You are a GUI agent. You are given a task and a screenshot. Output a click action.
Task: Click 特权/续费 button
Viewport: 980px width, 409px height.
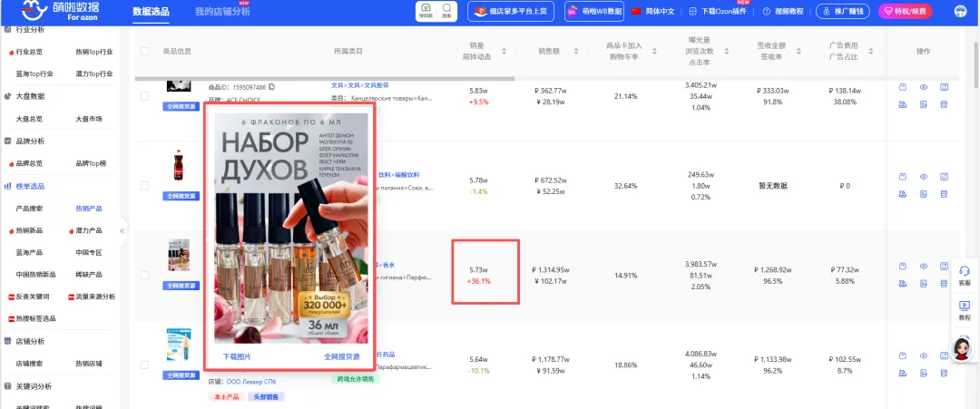pos(905,11)
